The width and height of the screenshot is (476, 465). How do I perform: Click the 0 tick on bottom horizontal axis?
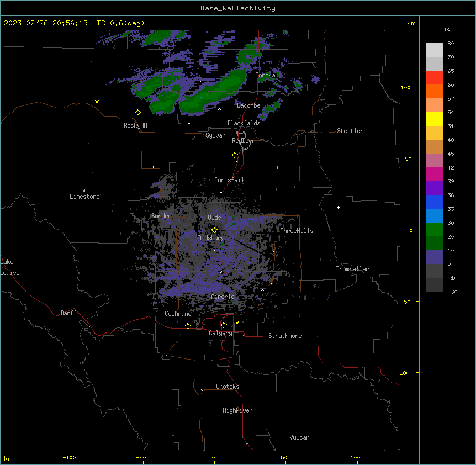tap(213, 457)
